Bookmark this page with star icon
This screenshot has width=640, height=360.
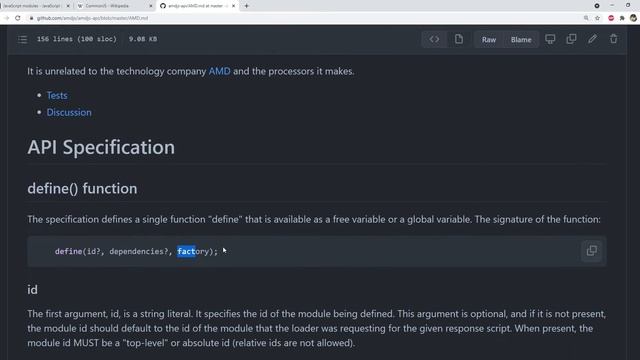pyautogui.click(x=598, y=18)
